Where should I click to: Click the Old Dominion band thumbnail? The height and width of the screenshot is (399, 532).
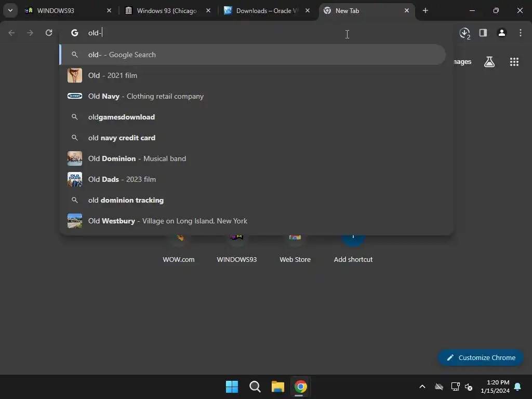[x=75, y=158]
